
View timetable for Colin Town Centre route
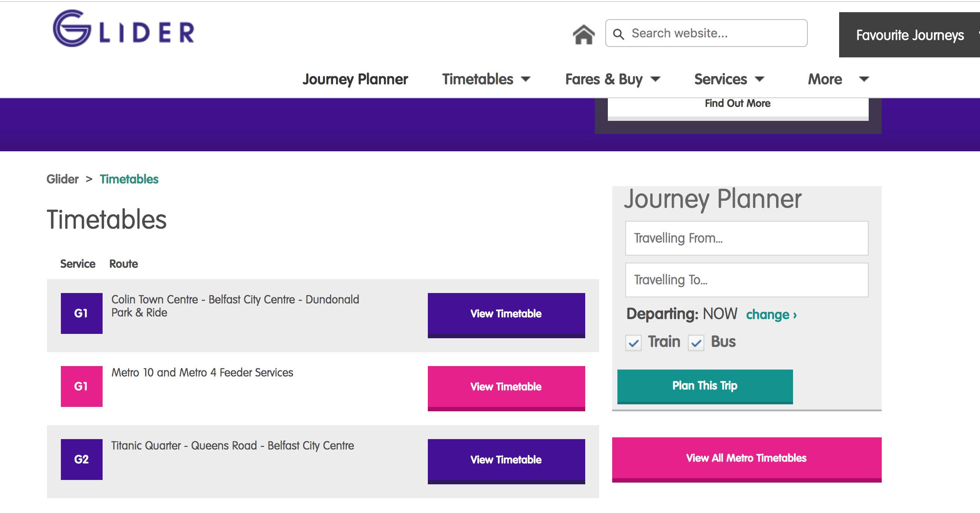pos(506,314)
